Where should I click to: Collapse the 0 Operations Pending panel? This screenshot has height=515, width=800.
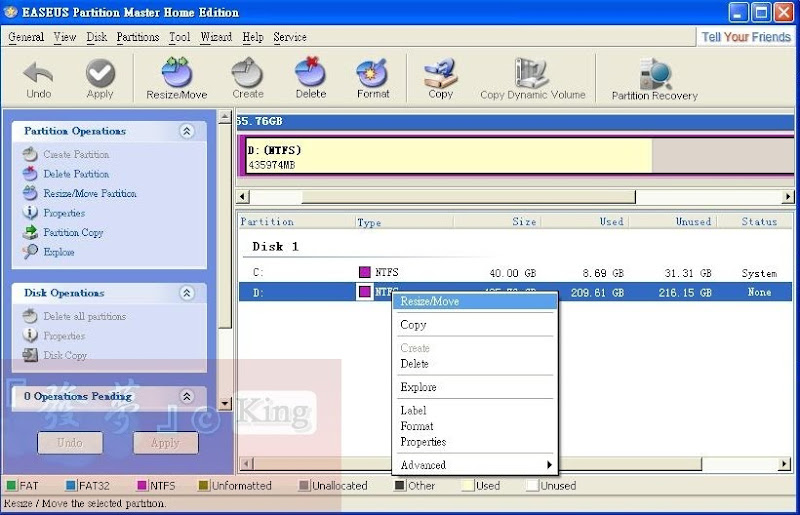(x=187, y=396)
